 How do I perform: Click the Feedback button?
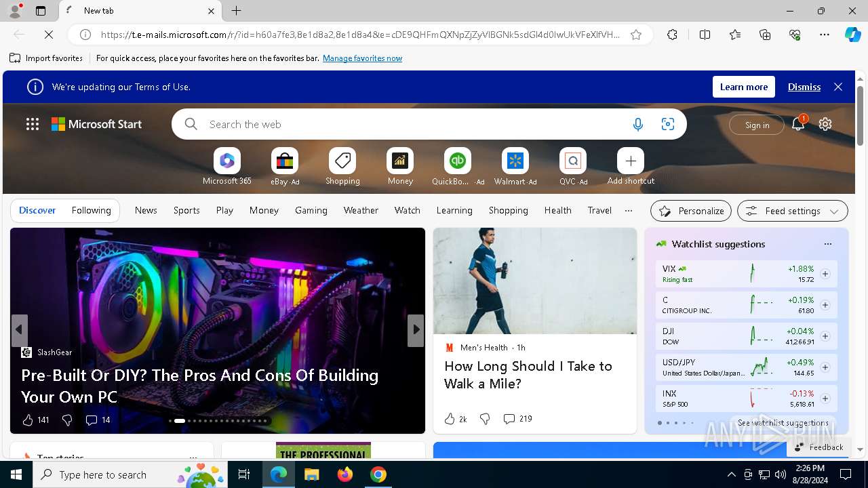[x=818, y=447]
